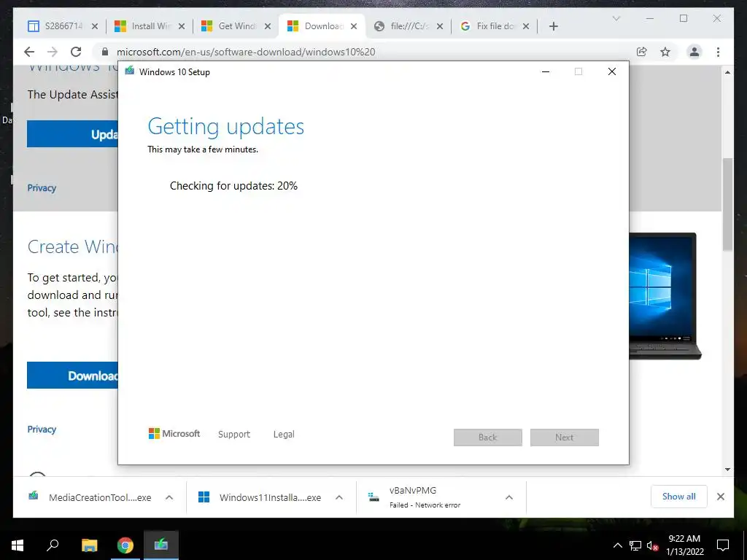This screenshot has height=560, width=747.
Task: Click the Support link in Setup window
Action: (234, 435)
